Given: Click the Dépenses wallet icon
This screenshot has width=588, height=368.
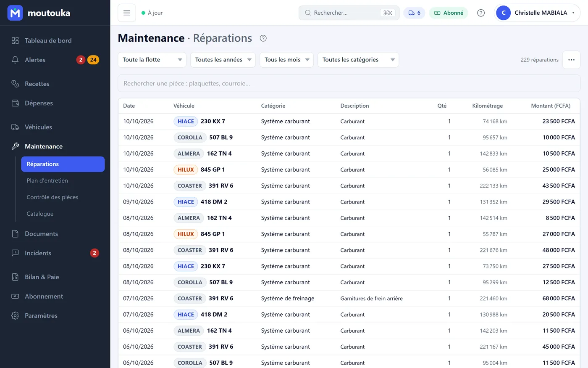Looking at the screenshot, I should click(x=15, y=103).
